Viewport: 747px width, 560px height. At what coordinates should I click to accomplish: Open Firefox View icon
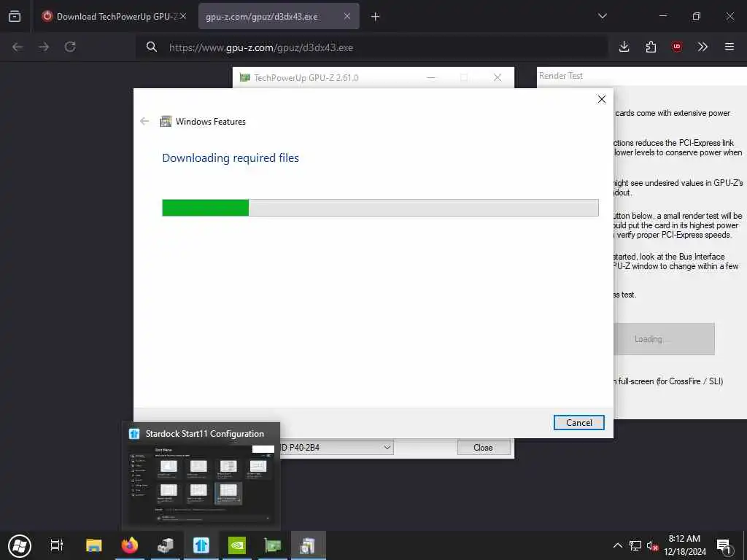click(x=15, y=16)
